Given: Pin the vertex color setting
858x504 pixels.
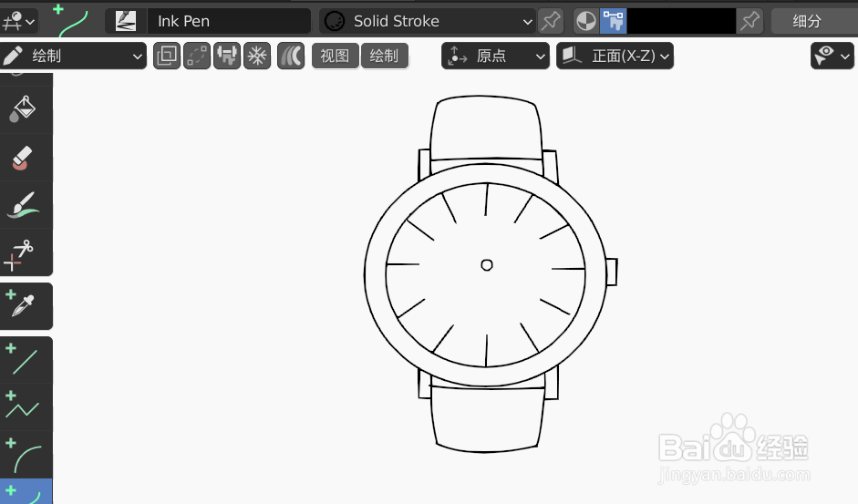Looking at the screenshot, I should coord(749,21).
